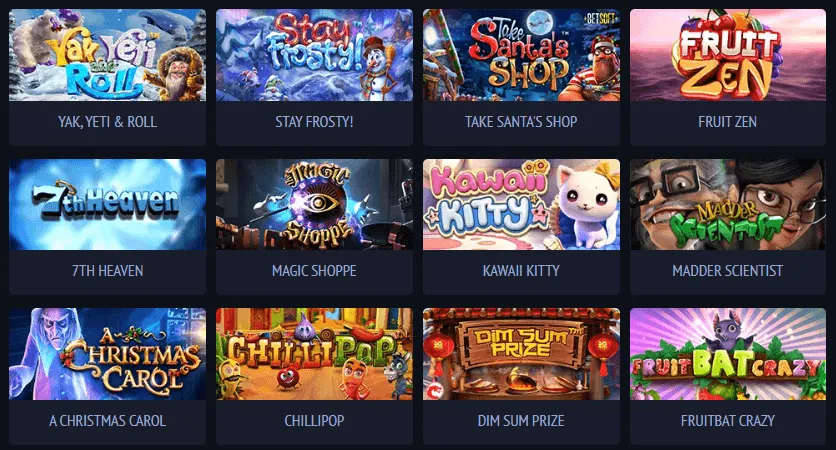Launch the Madder Scientist game thumbnail
The height and width of the screenshot is (450, 836).
[x=728, y=204]
